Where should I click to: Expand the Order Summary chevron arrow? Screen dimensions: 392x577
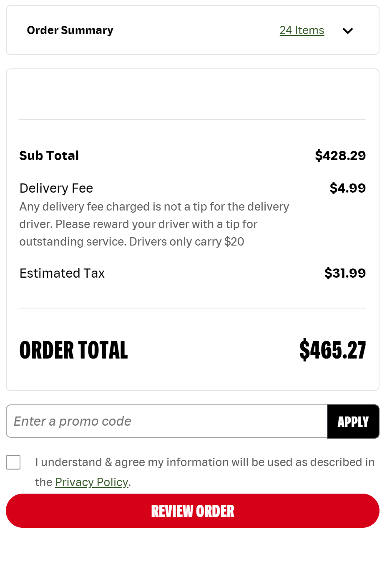pyautogui.click(x=347, y=31)
